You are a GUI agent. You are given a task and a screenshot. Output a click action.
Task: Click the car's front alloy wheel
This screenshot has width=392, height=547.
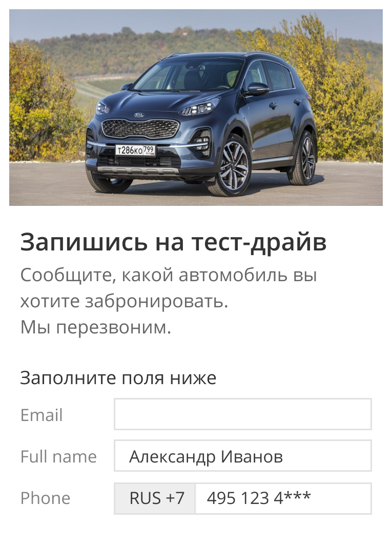coord(232,166)
